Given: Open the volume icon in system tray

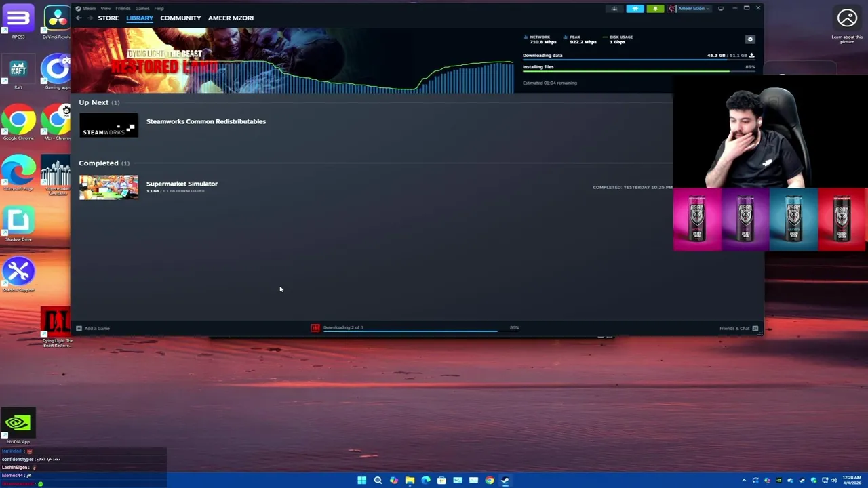Looking at the screenshot, I should [834, 481].
